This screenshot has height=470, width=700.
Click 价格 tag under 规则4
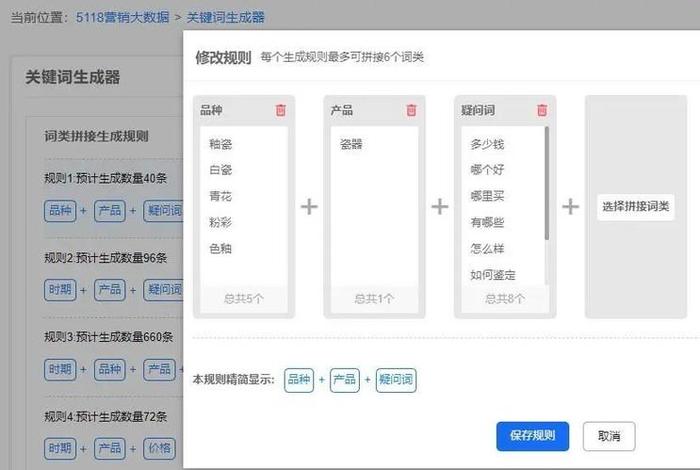[x=159, y=449]
